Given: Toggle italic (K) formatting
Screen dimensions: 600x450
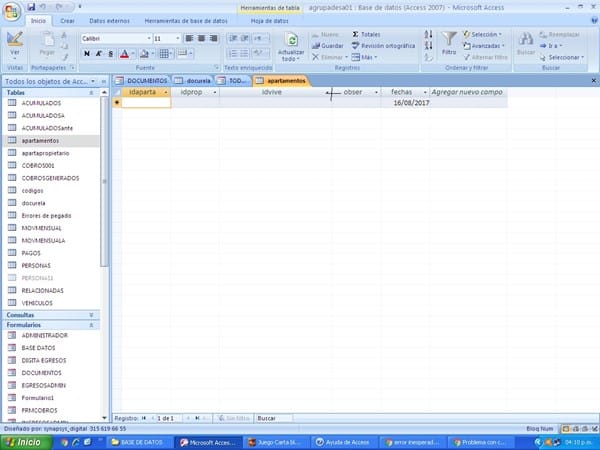Looking at the screenshot, I should (x=98, y=54).
